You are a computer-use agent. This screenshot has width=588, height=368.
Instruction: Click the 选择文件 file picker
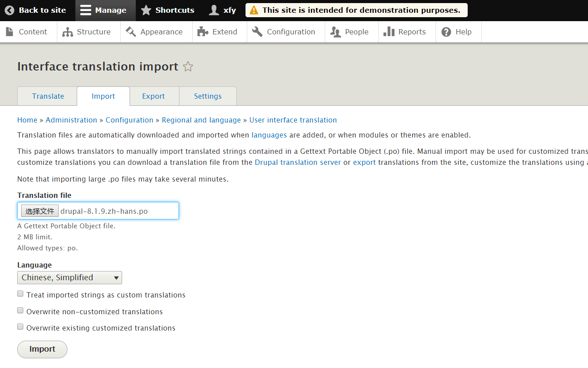(39, 210)
